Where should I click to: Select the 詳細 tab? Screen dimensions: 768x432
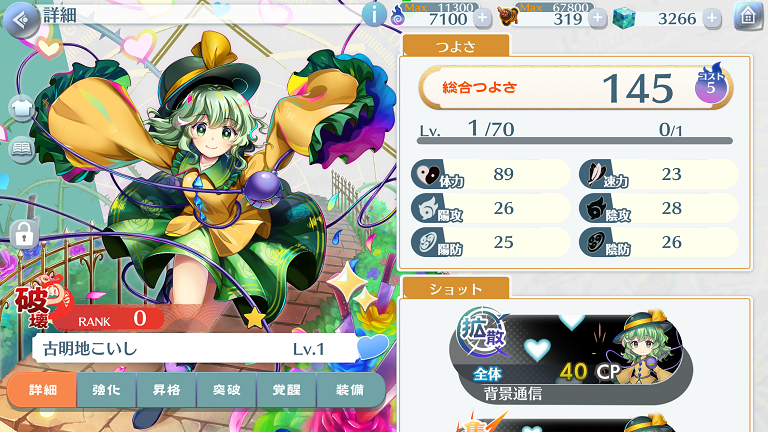pos(43,390)
